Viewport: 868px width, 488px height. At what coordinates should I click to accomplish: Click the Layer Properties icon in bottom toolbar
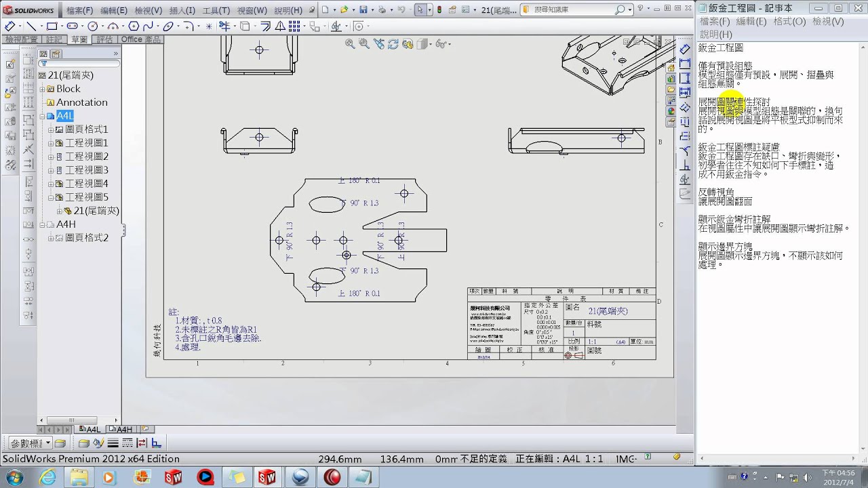pyautogui.click(x=60, y=443)
